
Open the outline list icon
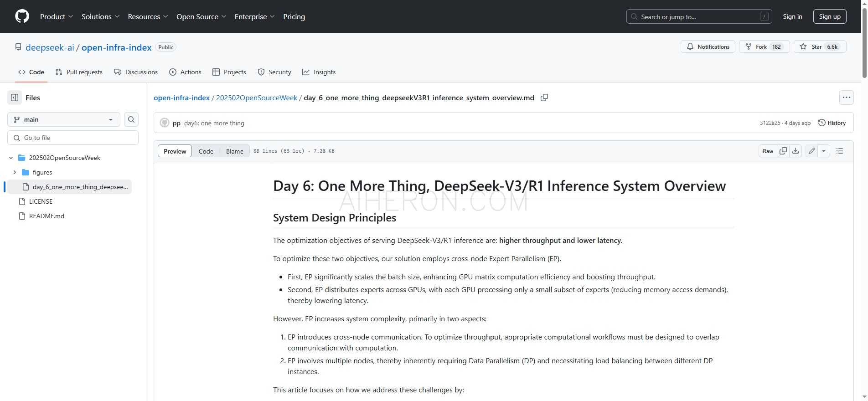pyautogui.click(x=840, y=151)
